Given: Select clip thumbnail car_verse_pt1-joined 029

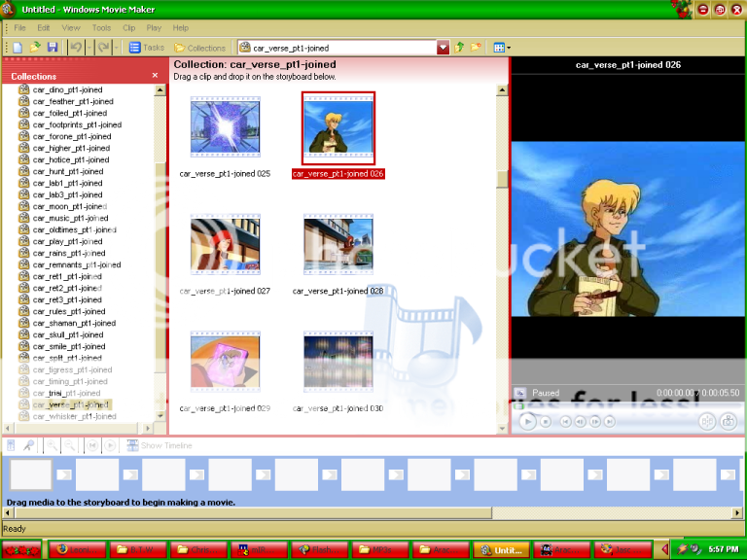Looking at the screenshot, I should point(226,362).
